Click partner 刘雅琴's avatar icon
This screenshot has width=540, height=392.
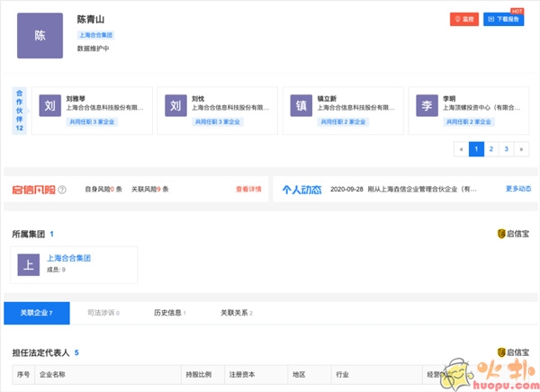(x=50, y=106)
